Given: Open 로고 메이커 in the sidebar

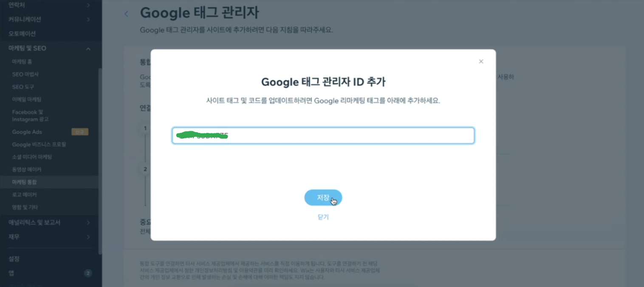Looking at the screenshot, I should click(24, 194).
